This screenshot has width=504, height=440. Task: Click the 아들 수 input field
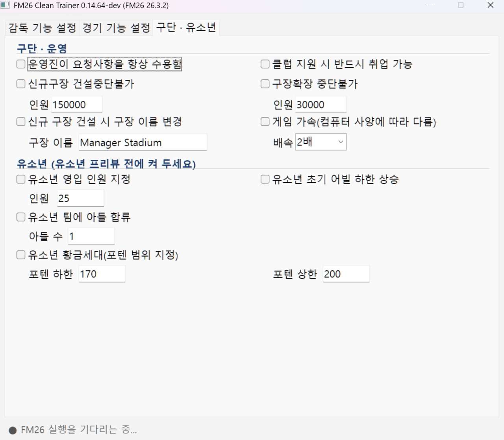(91, 236)
